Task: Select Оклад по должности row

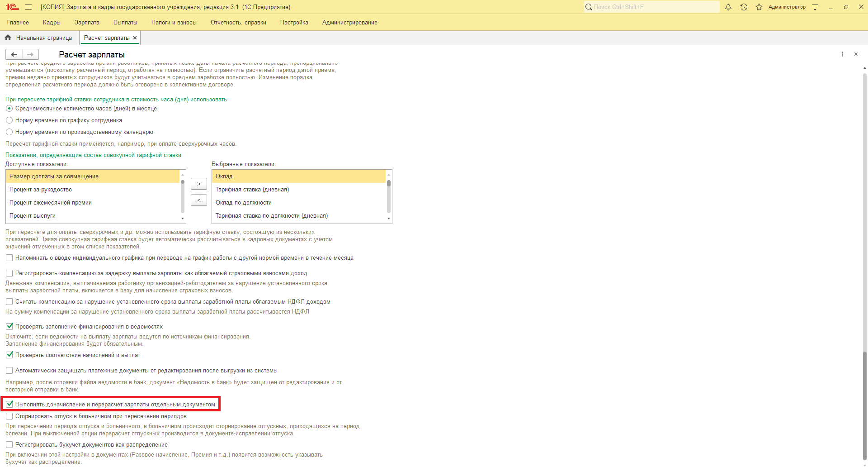Action: click(x=299, y=203)
